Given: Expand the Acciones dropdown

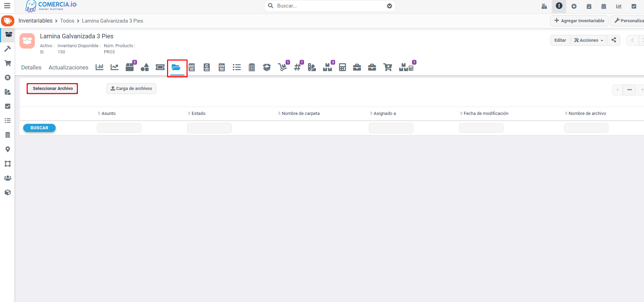Looking at the screenshot, I should [x=589, y=40].
